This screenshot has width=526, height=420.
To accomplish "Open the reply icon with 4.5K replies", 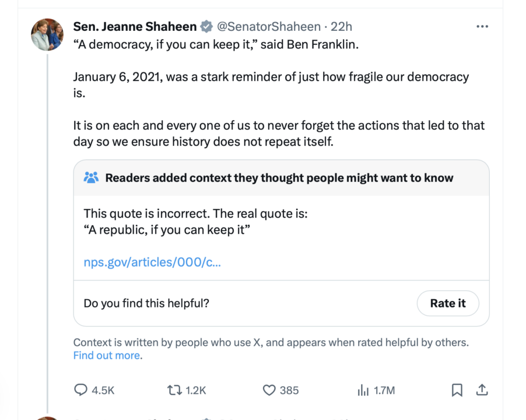I will click(81, 390).
